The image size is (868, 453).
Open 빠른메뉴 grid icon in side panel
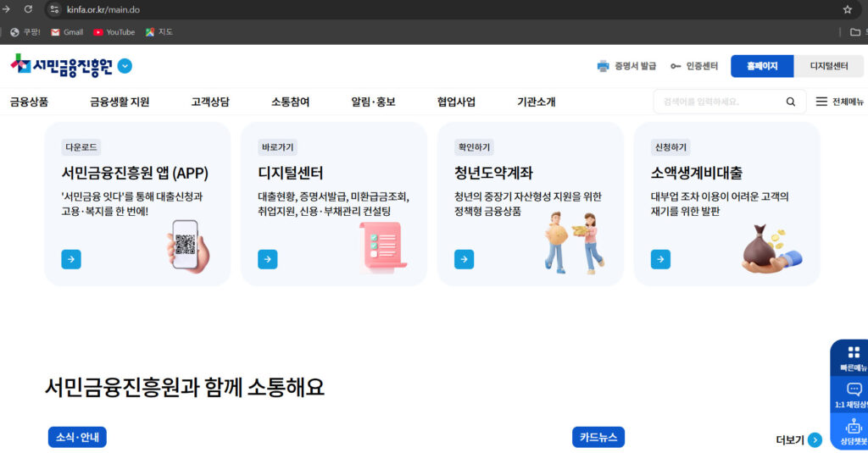click(x=854, y=352)
